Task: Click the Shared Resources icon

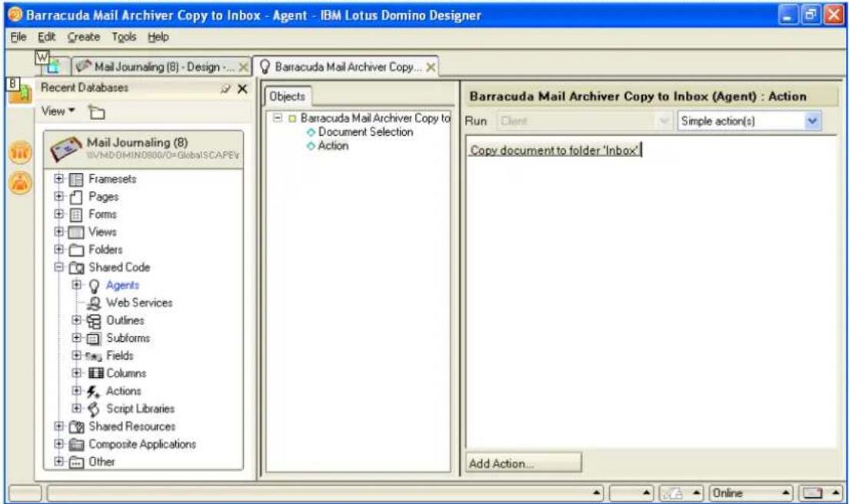Action: coord(76,427)
